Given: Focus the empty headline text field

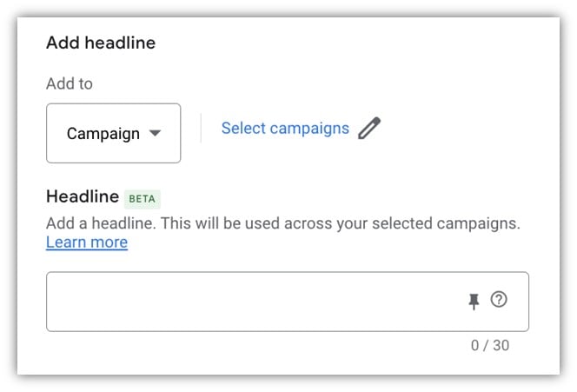Looking at the screenshot, I should [x=288, y=302].
